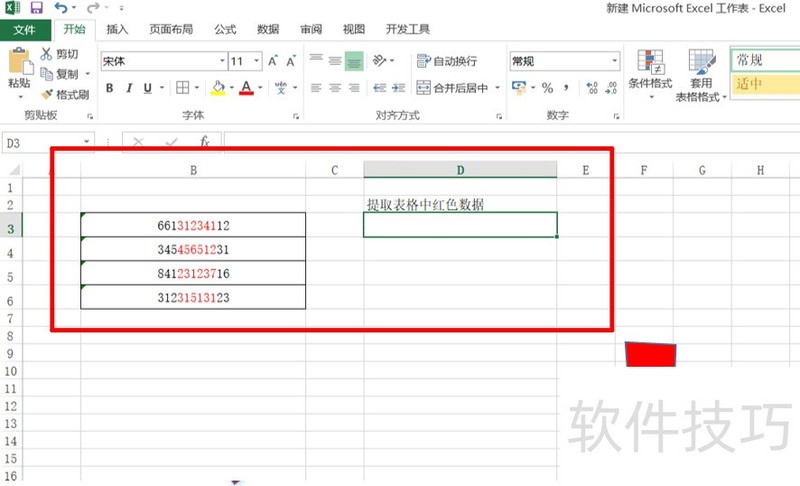Click the Increase font size icon
The width and height of the screenshot is (800, 486).
(x=273, y=61)
